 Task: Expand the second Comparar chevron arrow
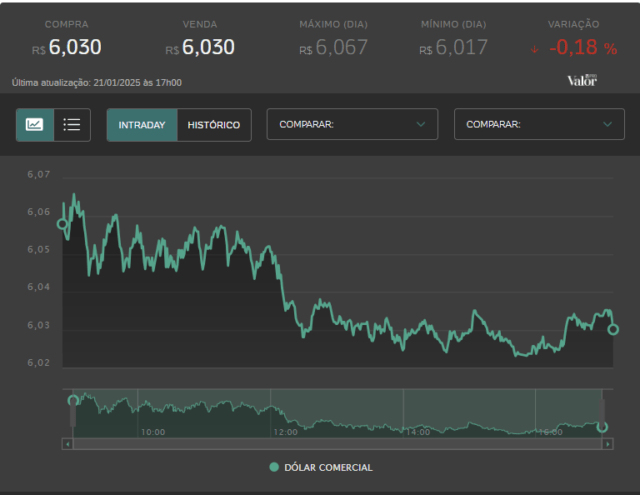pyautogui.click(x=607, y=124)
